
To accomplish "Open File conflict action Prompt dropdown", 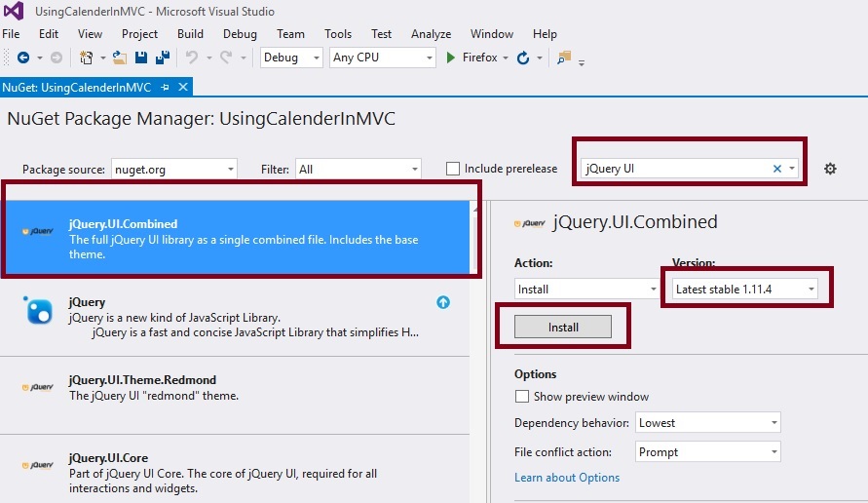I will pos(708,452).
